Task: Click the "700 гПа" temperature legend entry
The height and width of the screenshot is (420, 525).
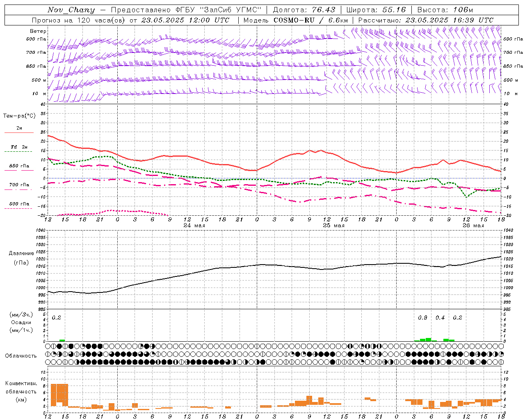Action: pyautogui.click(x=19, y=185)
